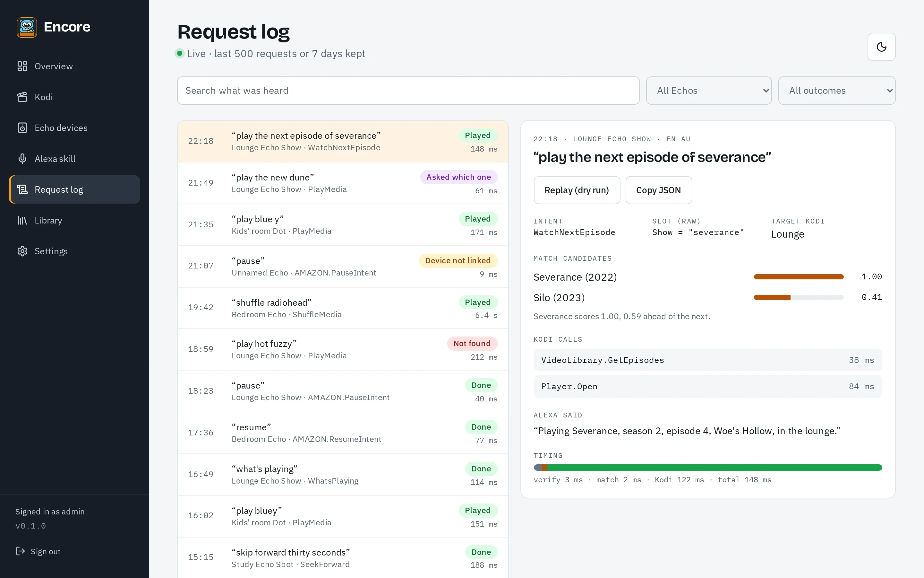The height and width of the screenshot is (578, 924).
Task: Select the "play hot fuzzy" request
Action: pos(343,349)
